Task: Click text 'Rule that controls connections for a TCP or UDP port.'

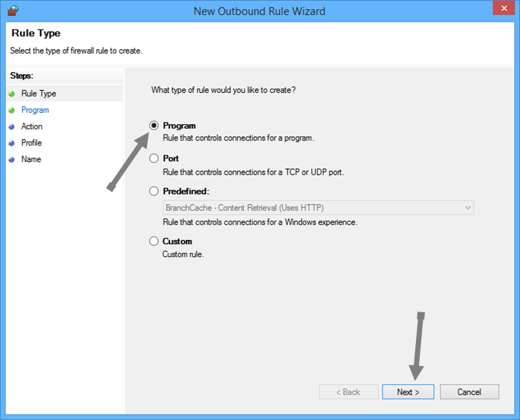Action: [253, 172]
